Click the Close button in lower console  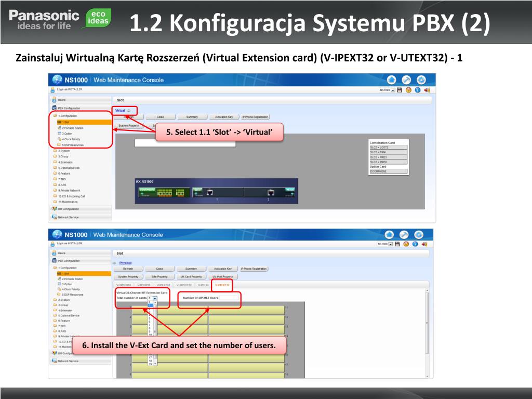(160, 269)
